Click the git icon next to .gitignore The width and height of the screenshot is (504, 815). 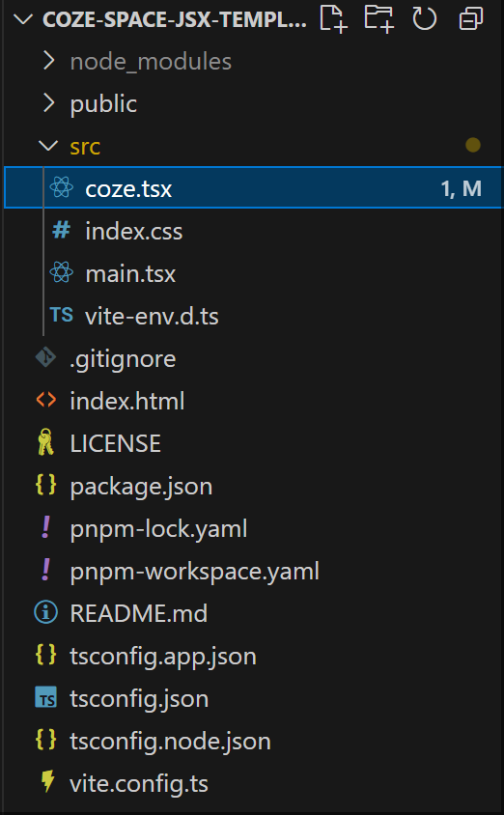pos(45,357)
